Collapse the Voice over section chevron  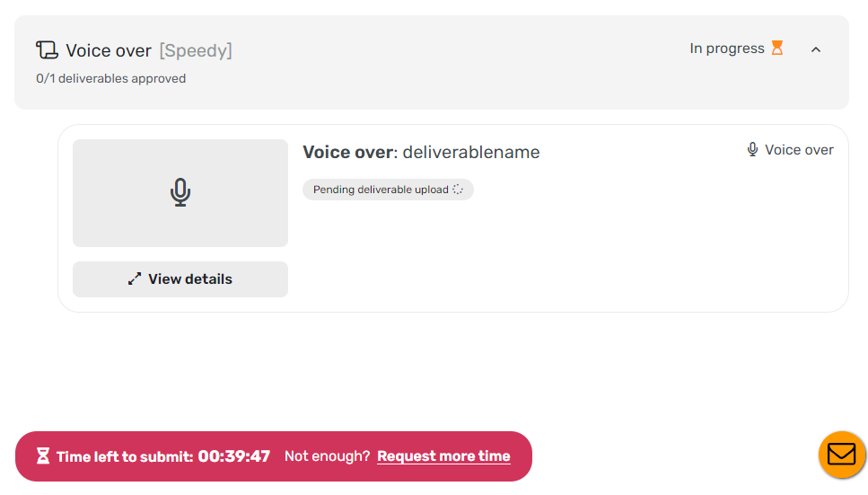click(815, 49)
